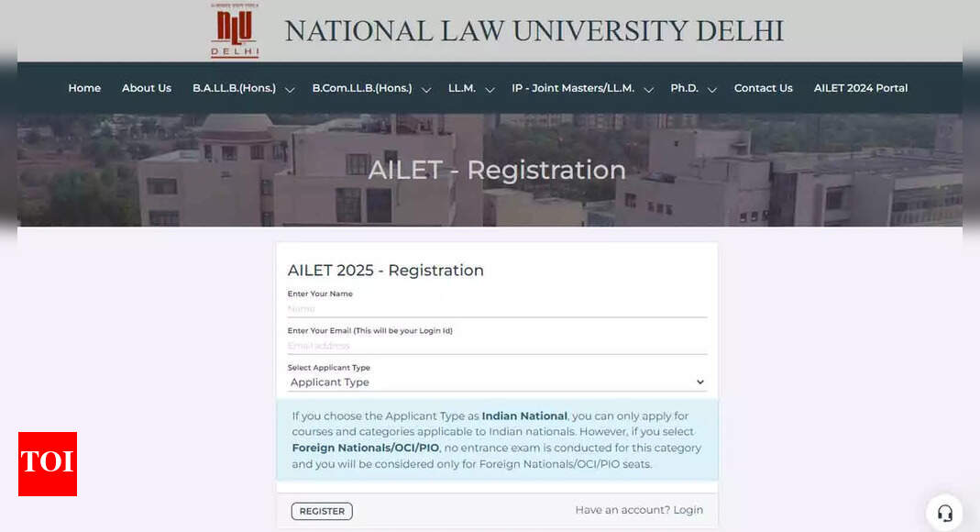Click the Login link for existing accounts
The image size is (980, 532).
[688, 509]
